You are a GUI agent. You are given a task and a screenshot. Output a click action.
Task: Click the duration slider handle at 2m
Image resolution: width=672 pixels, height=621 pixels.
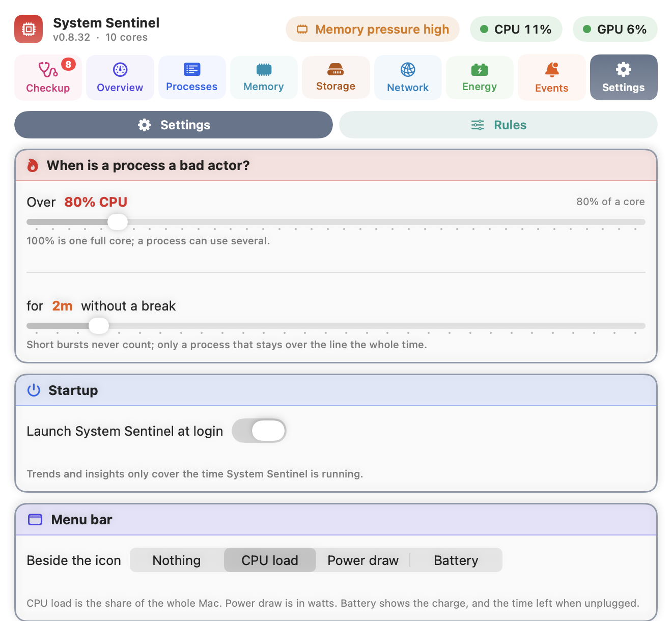coord(99,326)
